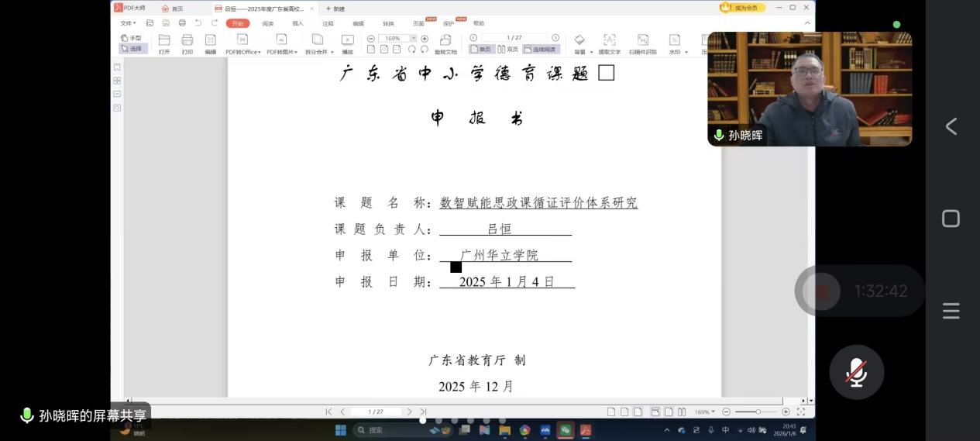Enable 单页 single page view
This screenshot has height=441, width=980.
click(x=481, y=50)
